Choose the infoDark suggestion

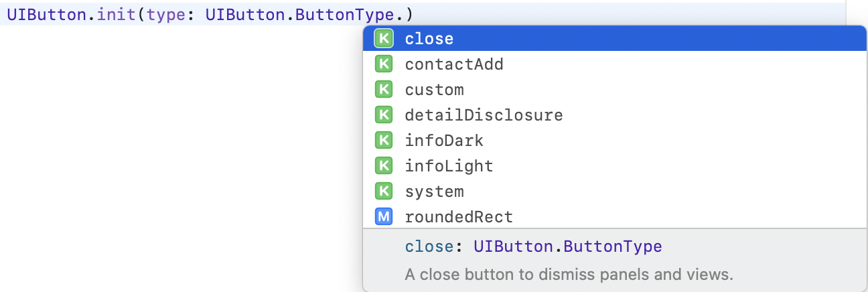click(x=615, y=141)
